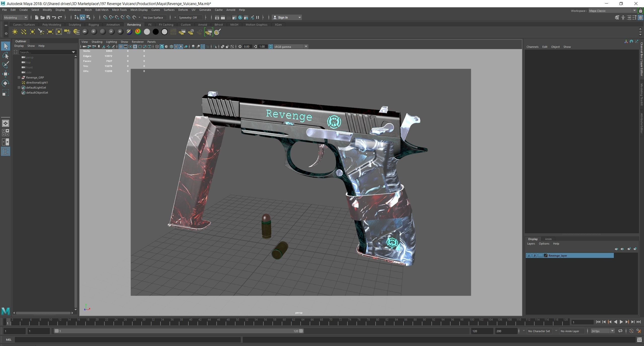This screenshot has width=644, height=346.
Task: Click the snap to grids magnet icon
Action: click(105, 17)
